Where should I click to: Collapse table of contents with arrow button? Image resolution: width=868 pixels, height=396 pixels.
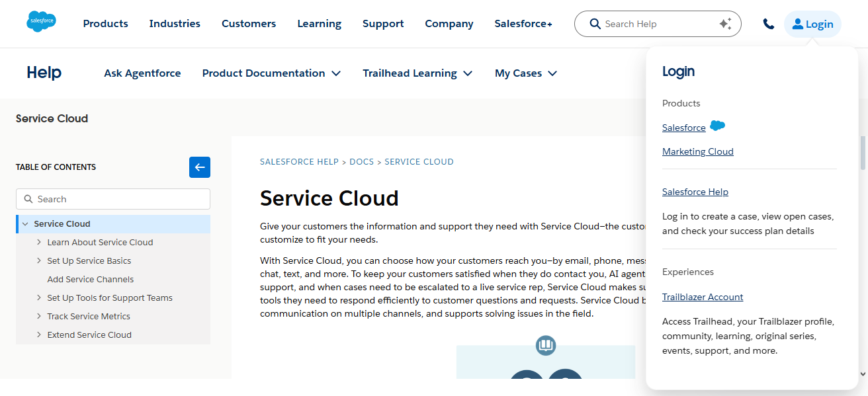click(200, 167)
